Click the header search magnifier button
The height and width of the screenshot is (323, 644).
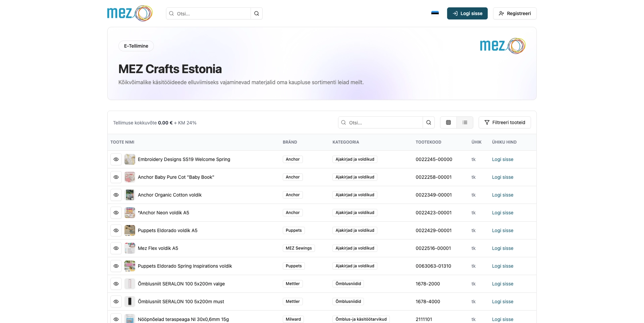point(257,13)
